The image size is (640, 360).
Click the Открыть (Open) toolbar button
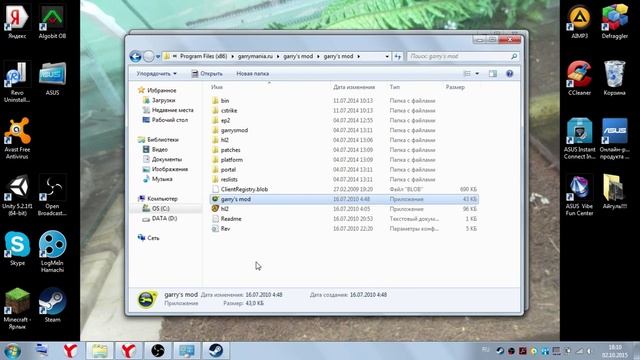[207, 73]
